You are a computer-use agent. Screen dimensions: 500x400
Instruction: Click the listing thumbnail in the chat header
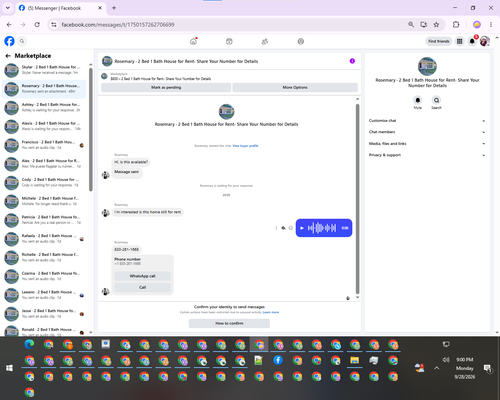tap(107, 61)
